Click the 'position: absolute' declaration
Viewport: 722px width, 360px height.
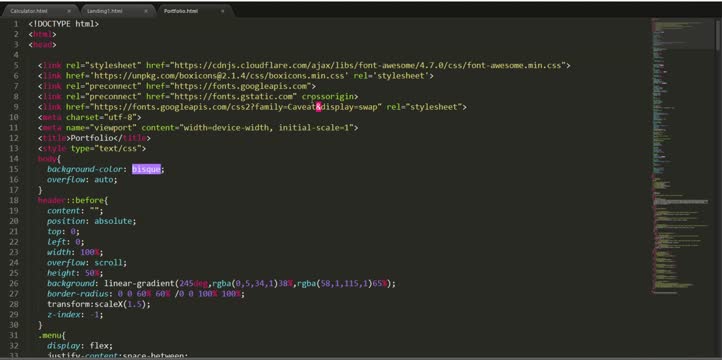point(92,221)
